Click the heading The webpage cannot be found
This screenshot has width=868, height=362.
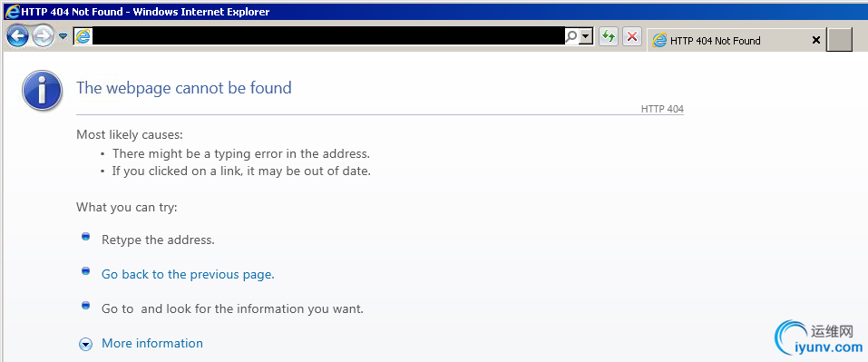click(184, 87)
